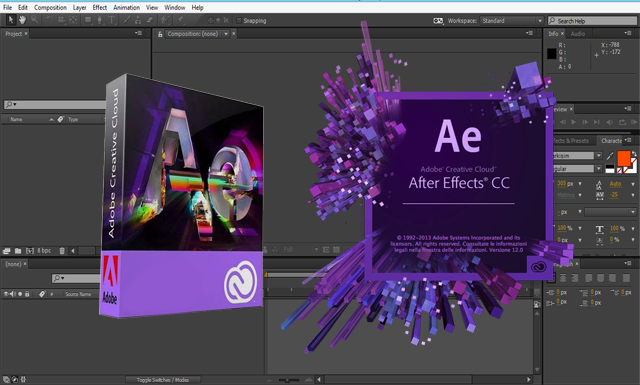The width and height of the screenshot is (640, 385).
Task: Open the Layer menu
Action: [x=79, y=7]
